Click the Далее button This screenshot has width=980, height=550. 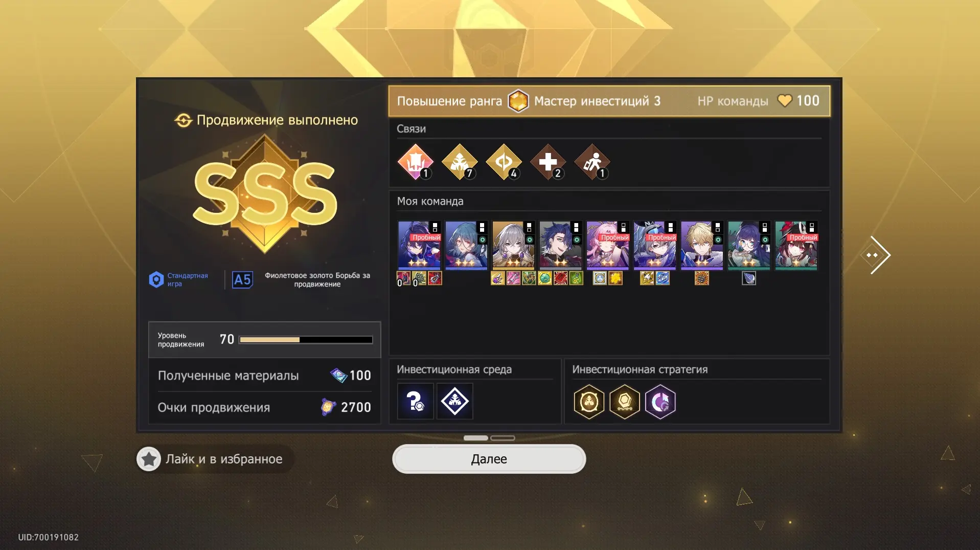pyautogui.click(x=489, y=459)
